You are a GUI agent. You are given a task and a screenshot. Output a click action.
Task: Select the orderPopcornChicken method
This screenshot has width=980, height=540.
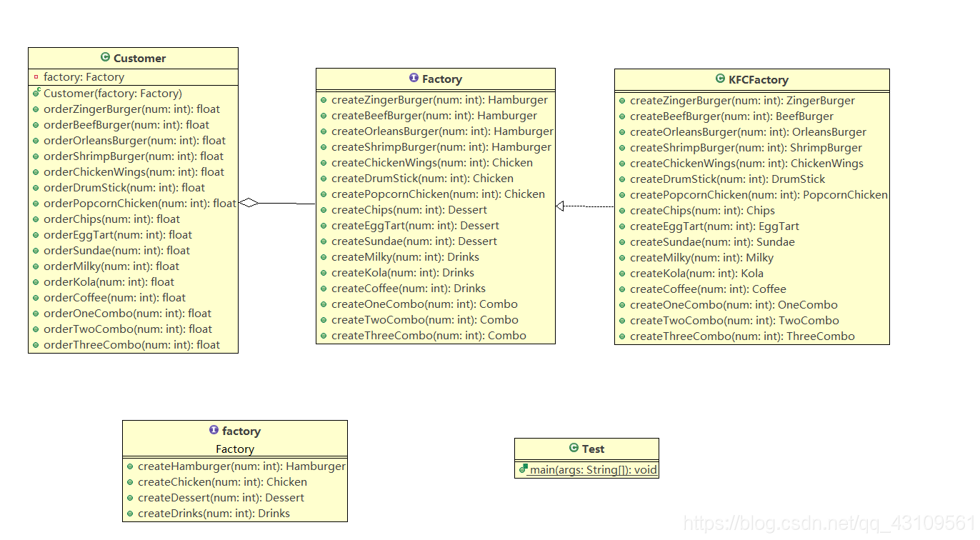(x=140, y=204)
